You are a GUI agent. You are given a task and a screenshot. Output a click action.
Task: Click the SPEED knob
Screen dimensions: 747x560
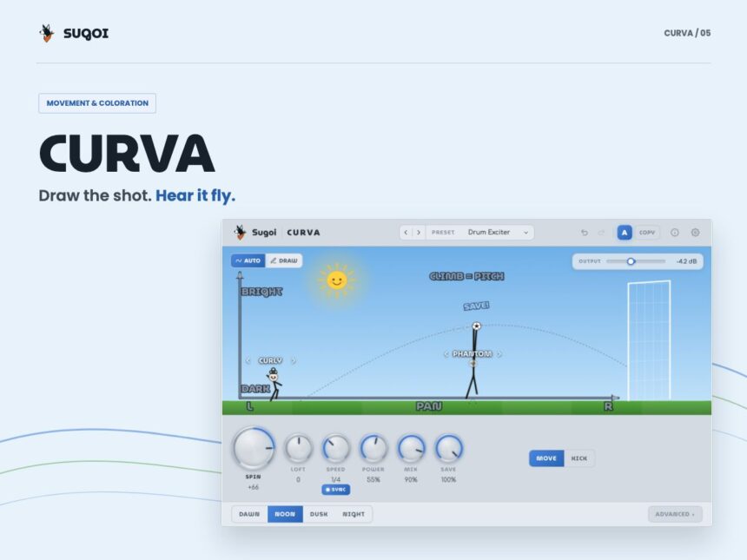tap(336, 448)
